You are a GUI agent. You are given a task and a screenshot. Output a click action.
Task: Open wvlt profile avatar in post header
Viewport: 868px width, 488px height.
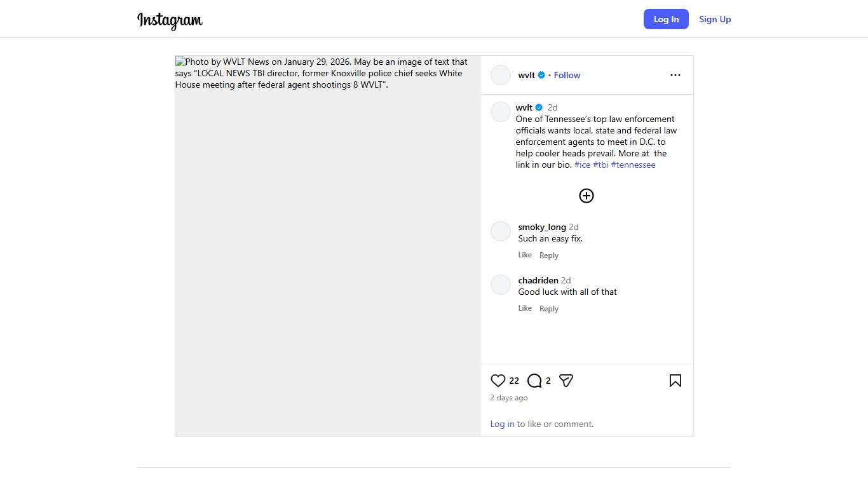tap(501, 75)
